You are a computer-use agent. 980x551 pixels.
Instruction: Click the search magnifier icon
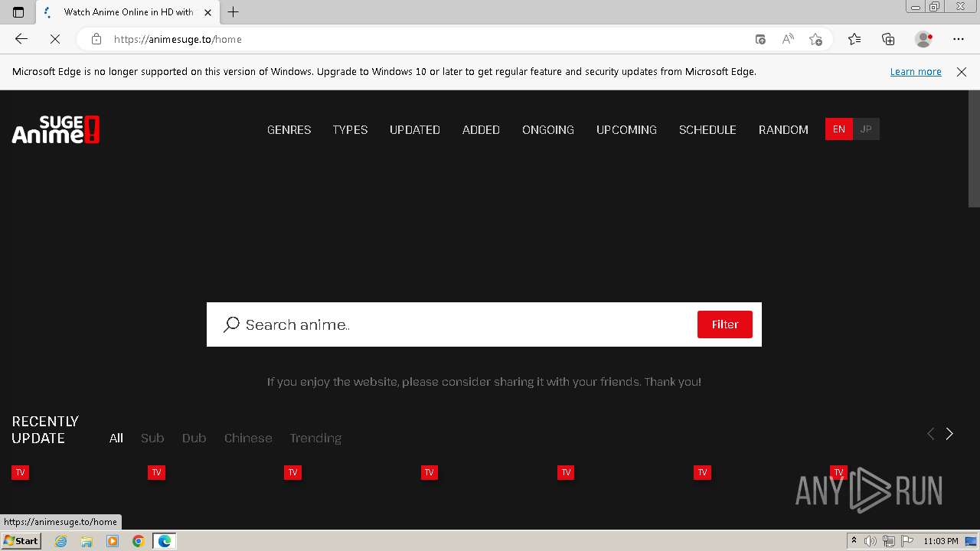231,324
